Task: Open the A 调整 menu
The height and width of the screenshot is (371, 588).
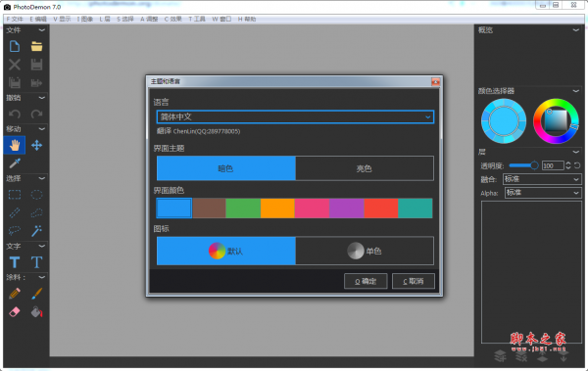Action: 149,20
